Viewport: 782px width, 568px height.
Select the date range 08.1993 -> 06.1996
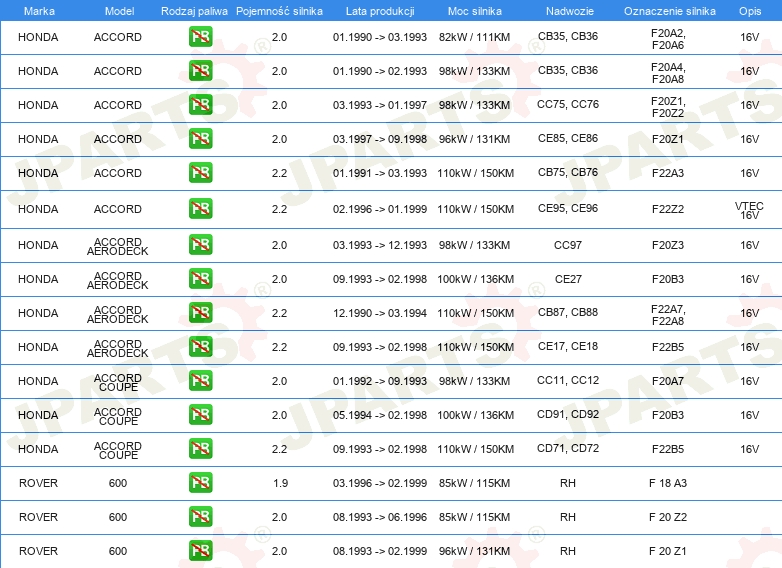(380, 517)
